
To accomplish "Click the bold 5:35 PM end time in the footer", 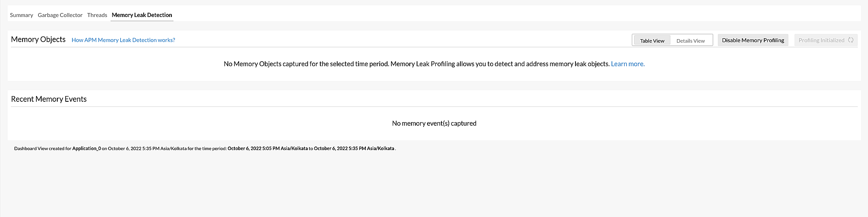I will click(357, 148).
